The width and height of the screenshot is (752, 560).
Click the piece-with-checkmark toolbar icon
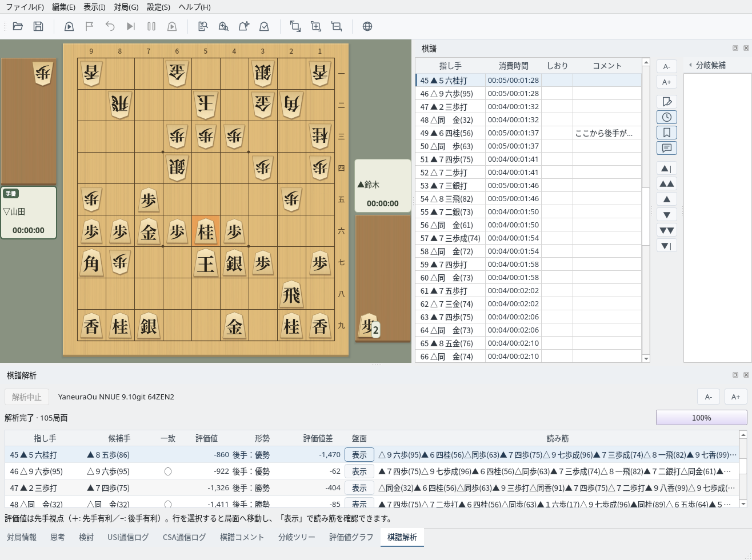point(265,26)
